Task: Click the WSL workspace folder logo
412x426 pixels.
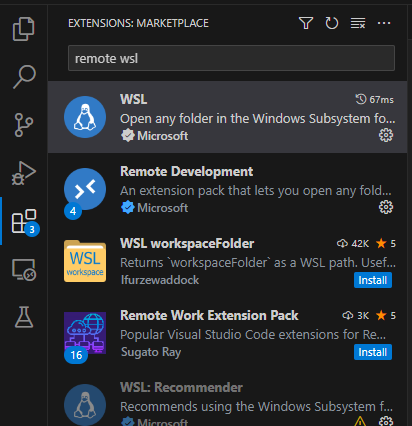Action: pos(85,261)
